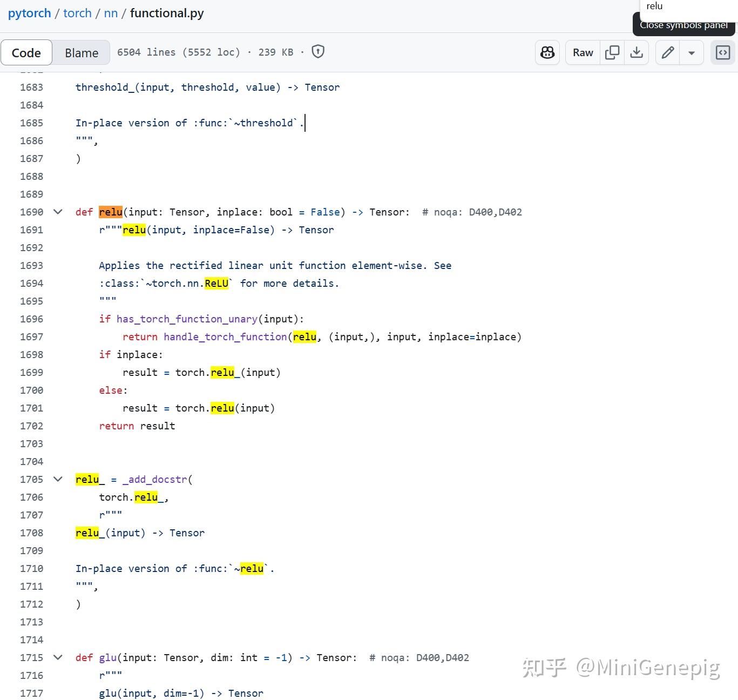The width and height of the screenshot is (738, 700).
Task: Open the torch folder breadcrumb
Action: 77,13
